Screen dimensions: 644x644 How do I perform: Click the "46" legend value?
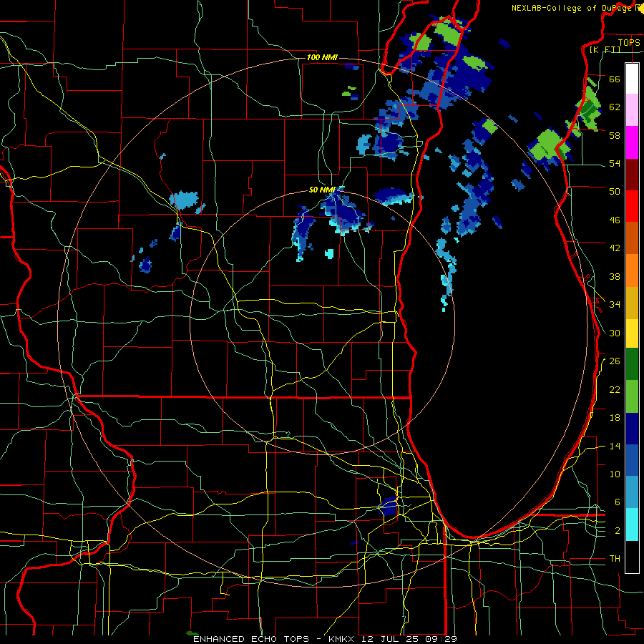(615, 220)
